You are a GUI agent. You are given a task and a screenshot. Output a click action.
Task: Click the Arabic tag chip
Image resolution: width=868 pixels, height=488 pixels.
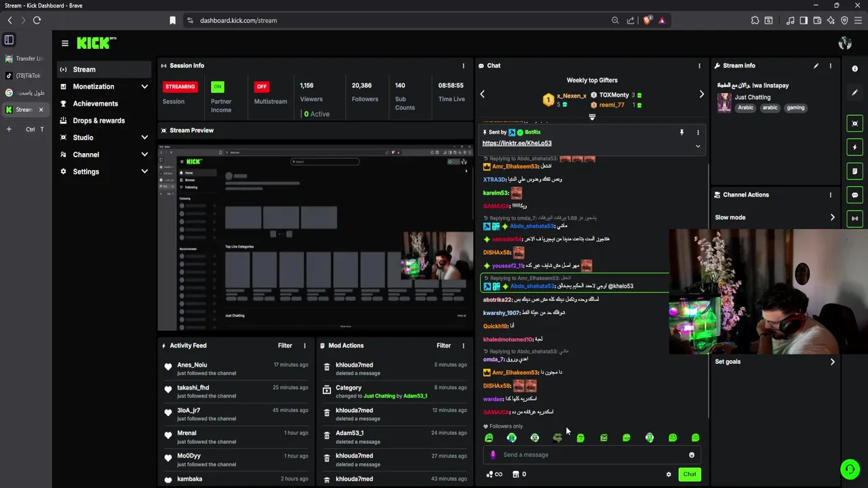pos(745,108)
